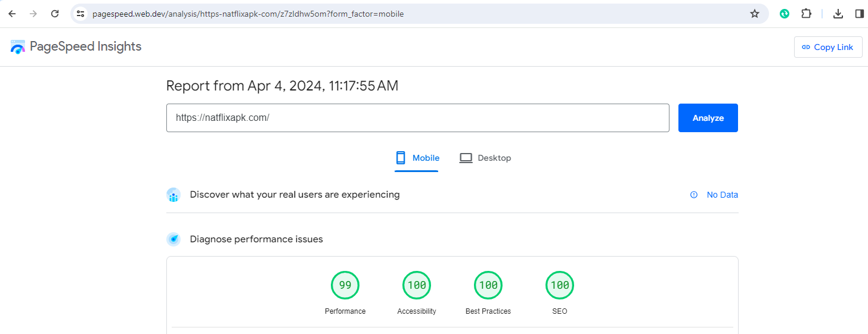The width and height of the screenshot is (868, 334).
Task: Click the site information icon in address bar
Action: pyautogui.click(x=80, y=14)
